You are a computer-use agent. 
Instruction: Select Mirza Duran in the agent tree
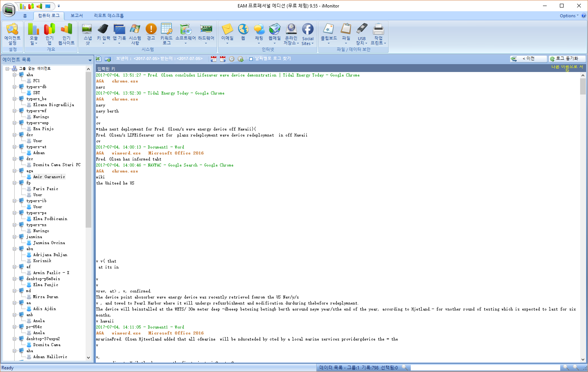(x=45, y=297)
